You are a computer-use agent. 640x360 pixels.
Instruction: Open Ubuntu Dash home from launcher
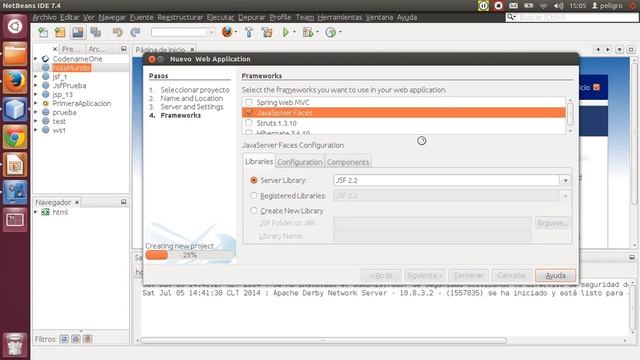[15, 27]
